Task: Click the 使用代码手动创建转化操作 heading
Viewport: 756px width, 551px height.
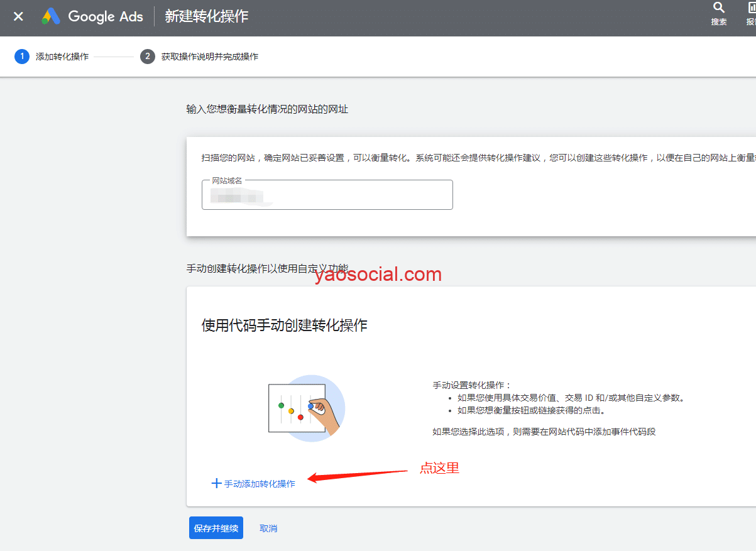Action: coord(284,325)
